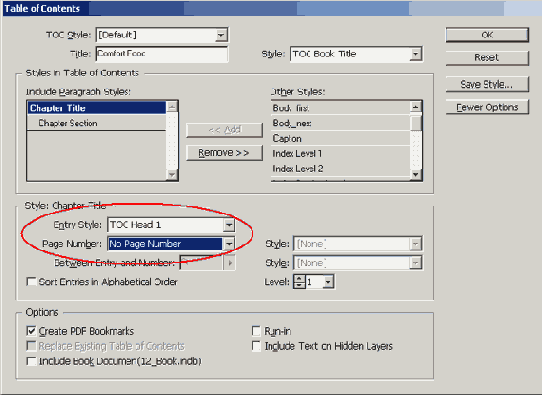The height and width of the screenshot is (395, 542).
Task: Click down arrow of Other Styles scrollbar
Action: pos(416,175)
